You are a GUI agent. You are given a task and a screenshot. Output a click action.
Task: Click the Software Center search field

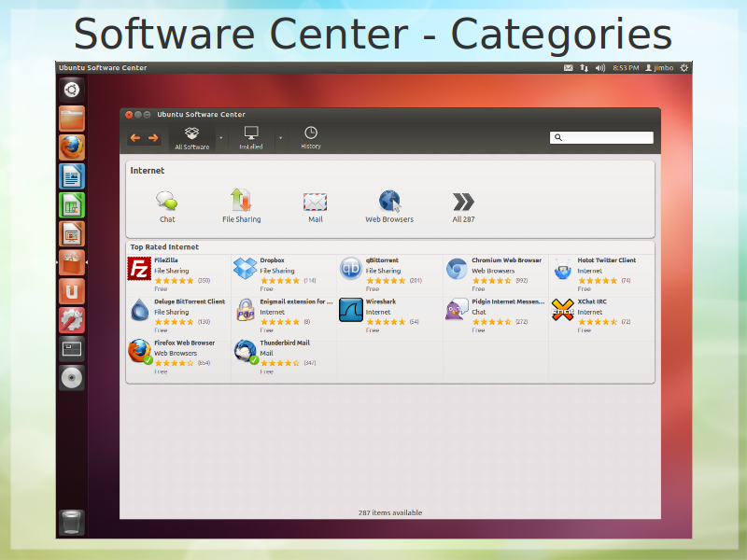coord(601,137)
